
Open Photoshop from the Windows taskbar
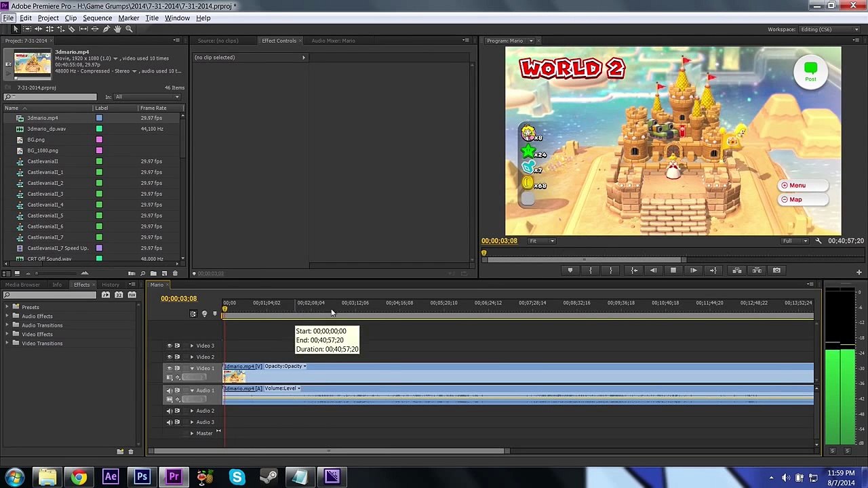pyautogui.click(x=142, y=476)
